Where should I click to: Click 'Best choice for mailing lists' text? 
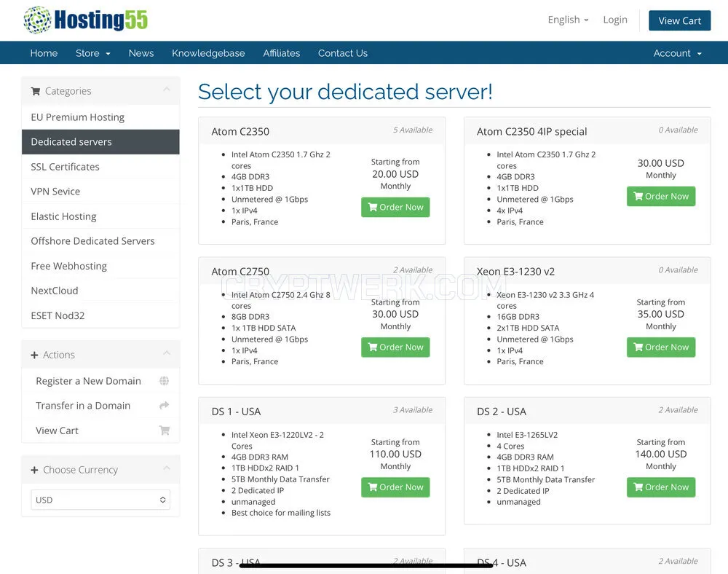coord(281,513)
